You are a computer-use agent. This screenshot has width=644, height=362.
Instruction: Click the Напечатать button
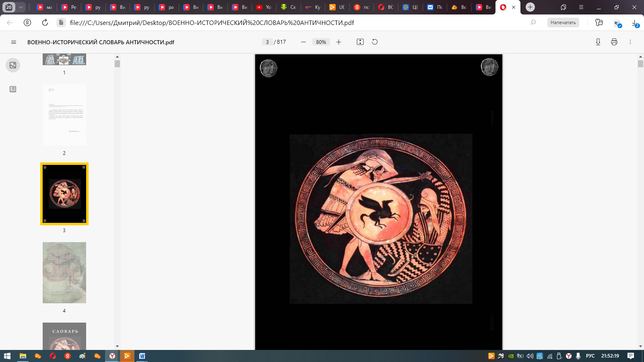point(563,23)
